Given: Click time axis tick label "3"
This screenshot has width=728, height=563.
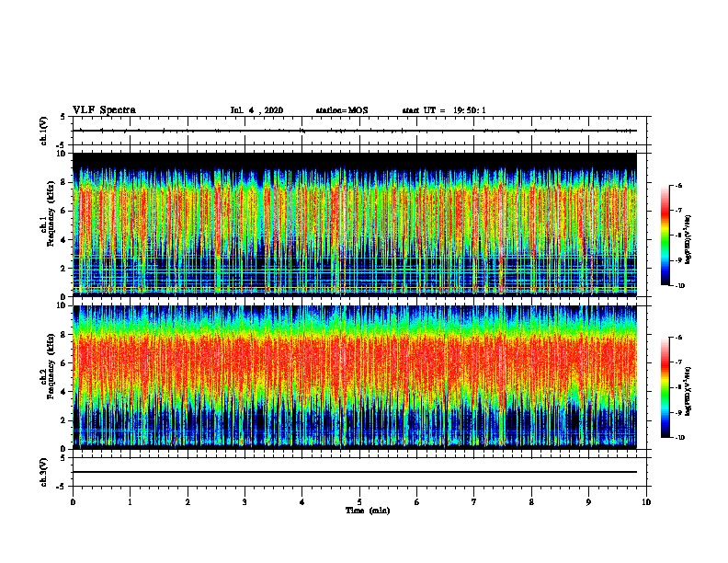Looking at the screenshot, I should tap(245, 501).
